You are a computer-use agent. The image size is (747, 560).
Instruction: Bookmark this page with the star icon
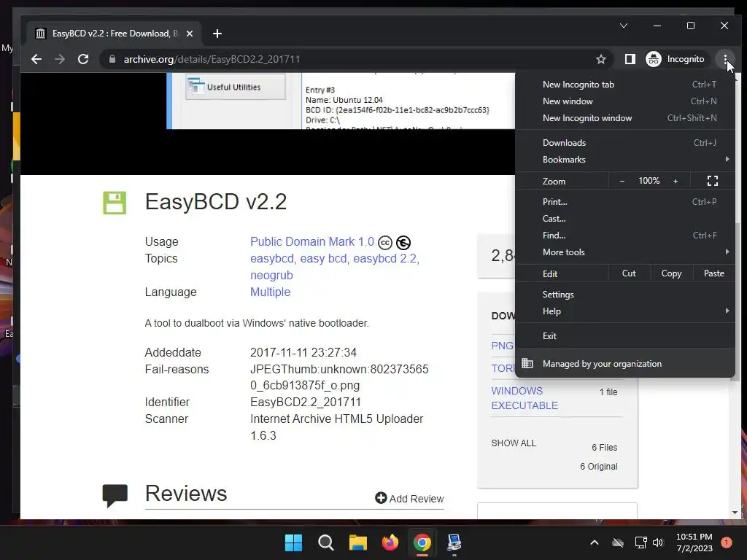(x=601, y=59)
